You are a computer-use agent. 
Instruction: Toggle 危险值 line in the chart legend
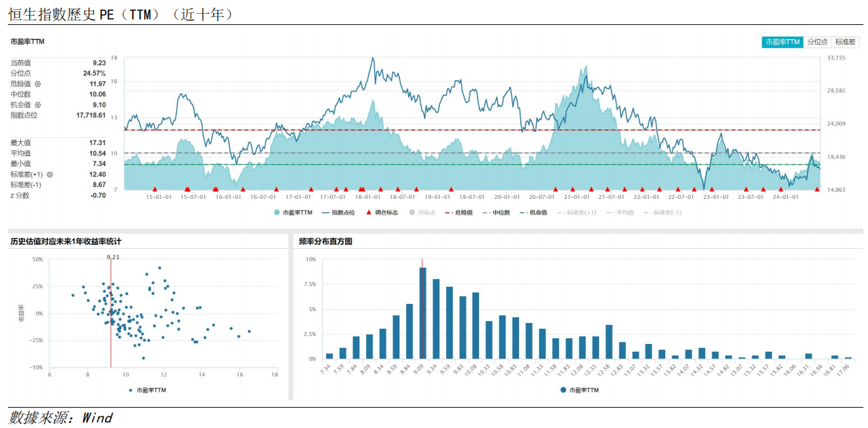tap(459, 213)
